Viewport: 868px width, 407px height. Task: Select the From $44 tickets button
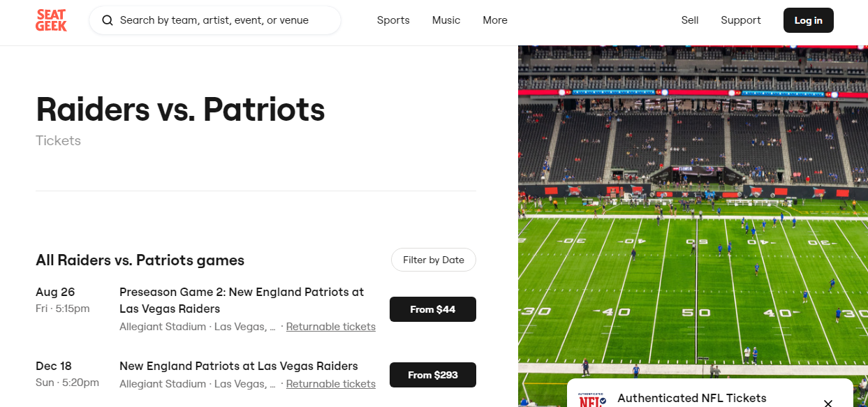(x=433, y=309)
